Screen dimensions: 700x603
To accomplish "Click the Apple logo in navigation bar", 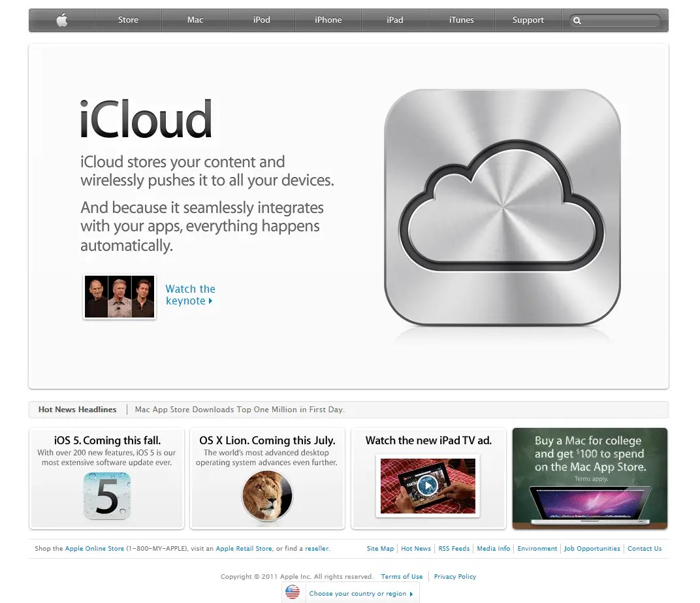I will click(62, 20).
